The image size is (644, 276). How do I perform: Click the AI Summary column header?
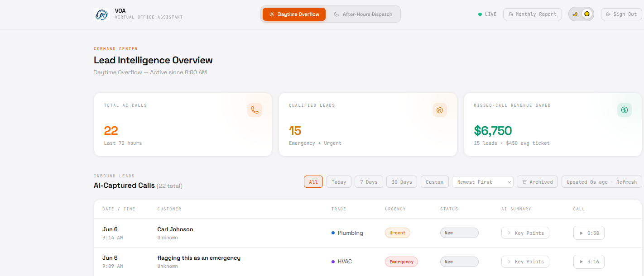click(516, 209)
